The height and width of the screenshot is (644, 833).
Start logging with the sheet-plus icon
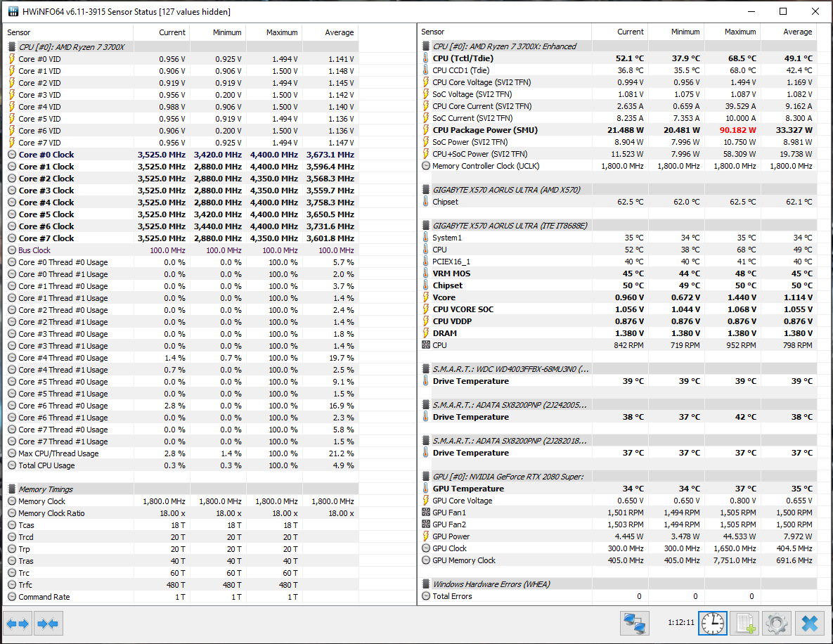point(744,624)
